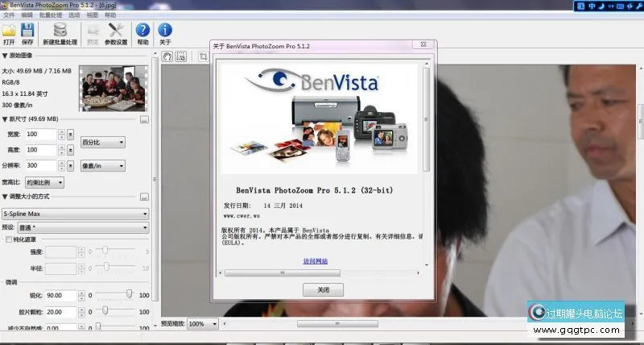Viewport: 644px width, 345px height.
Task: Click the original image thumbnail
Action: point(114,89)
